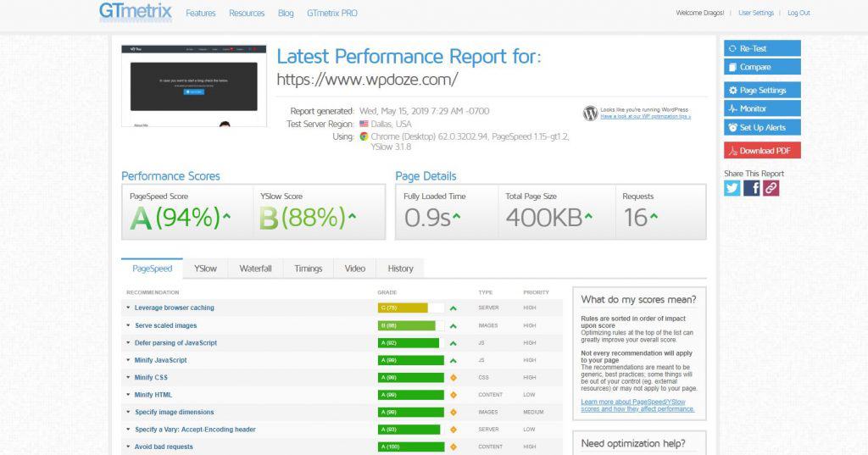Click the Log Out link

pos(798,13)
